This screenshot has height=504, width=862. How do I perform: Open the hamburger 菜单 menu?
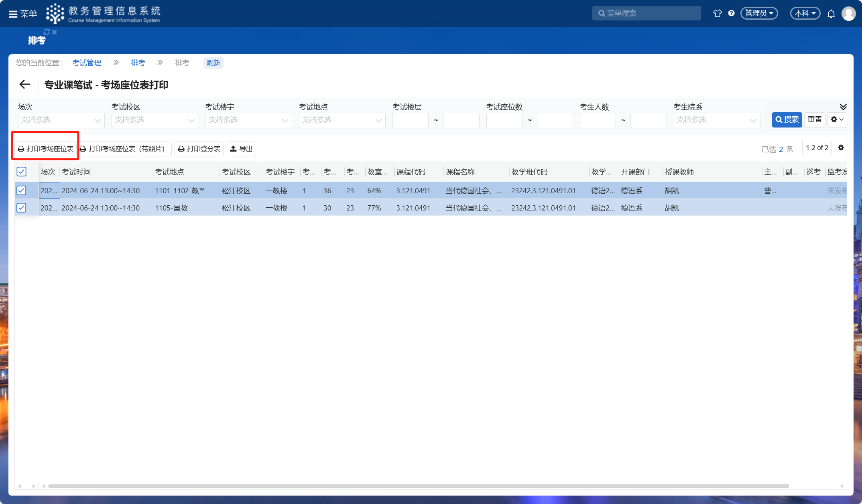[x=22, y=14]
